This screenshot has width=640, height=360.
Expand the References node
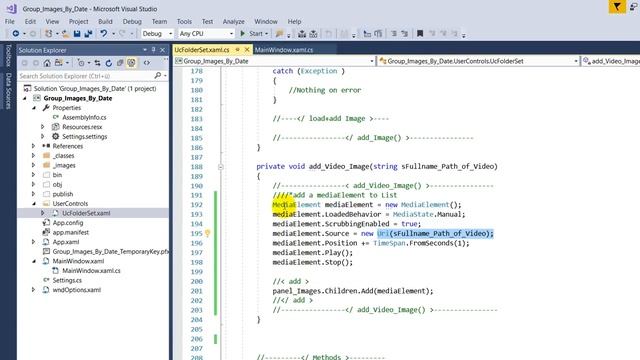tap(33, 146)
